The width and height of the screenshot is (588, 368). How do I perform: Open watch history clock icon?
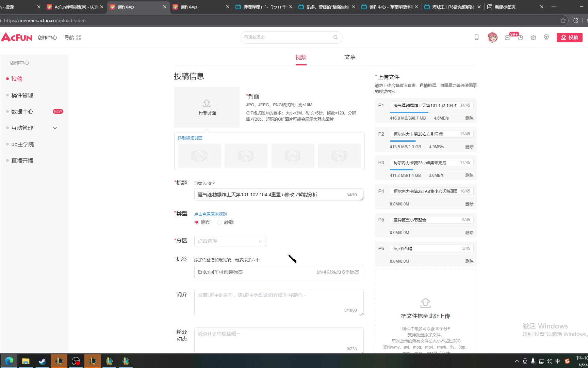(520, 38)
